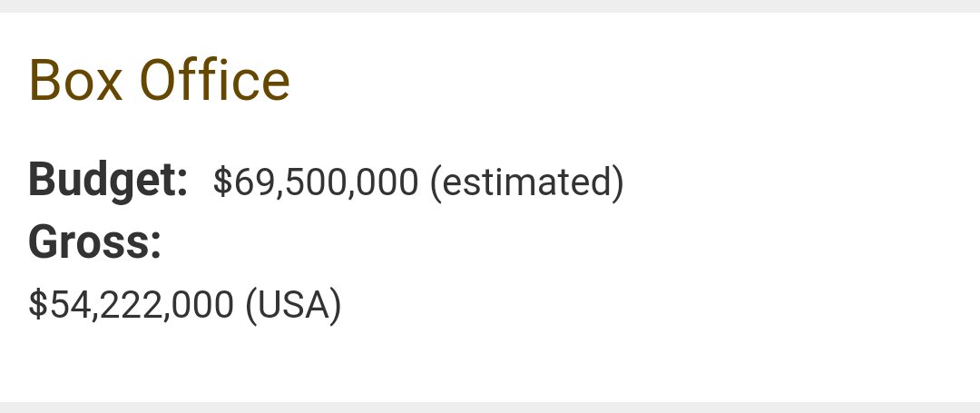Click the word "Box" in the heading
Image resolution: width=980 pixels, height=413 pixels.
pos(75,80)
